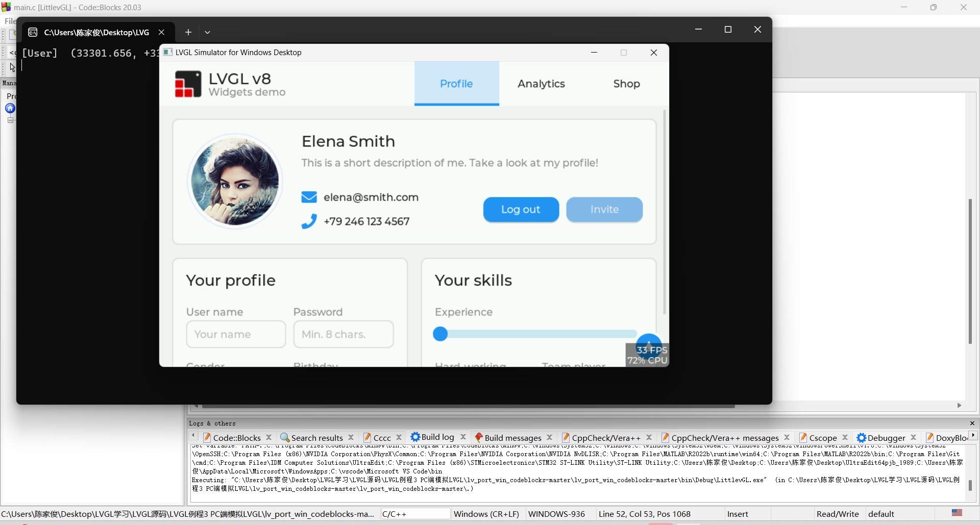Click the Code::Blocks editor vertical scrollbar
Viewport: 980px width, 525px height.
tap(970, 271)
